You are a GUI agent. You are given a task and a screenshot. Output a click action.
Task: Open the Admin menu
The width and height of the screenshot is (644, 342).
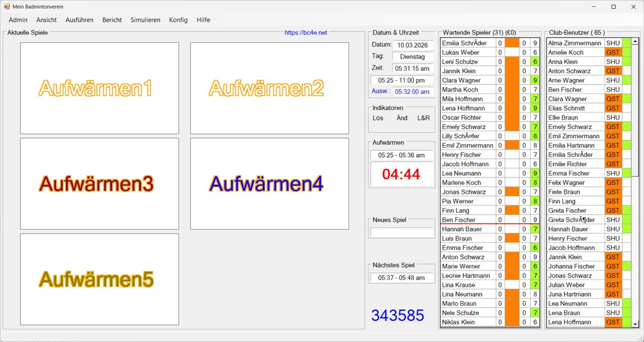click(18, 20)
